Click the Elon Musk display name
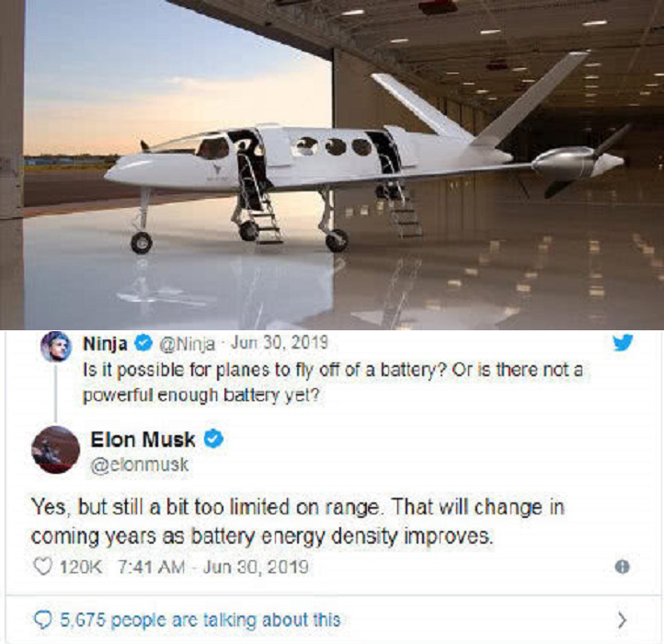The width and height of the screenshot is (664, 644). coord(146,439)
